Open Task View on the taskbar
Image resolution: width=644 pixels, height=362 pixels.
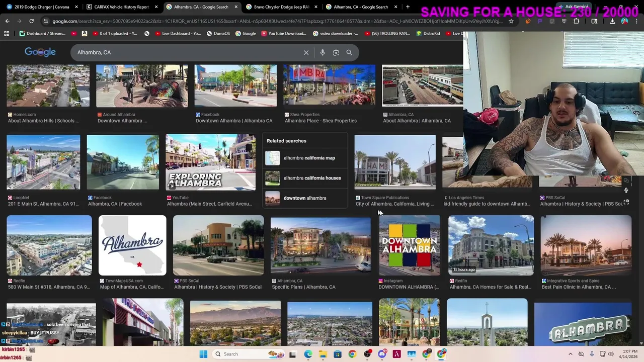[x=292, y=354]
